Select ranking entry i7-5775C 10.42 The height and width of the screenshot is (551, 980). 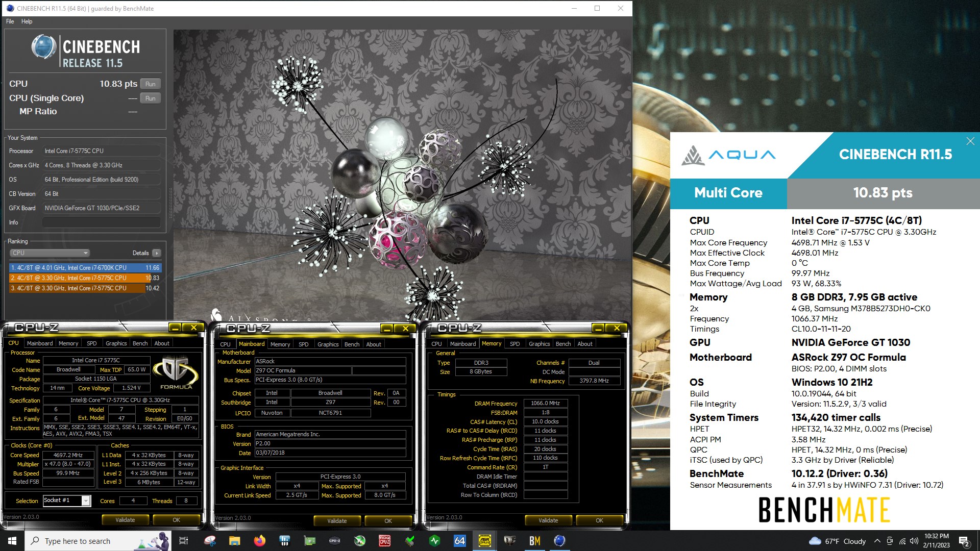[85, 288]
